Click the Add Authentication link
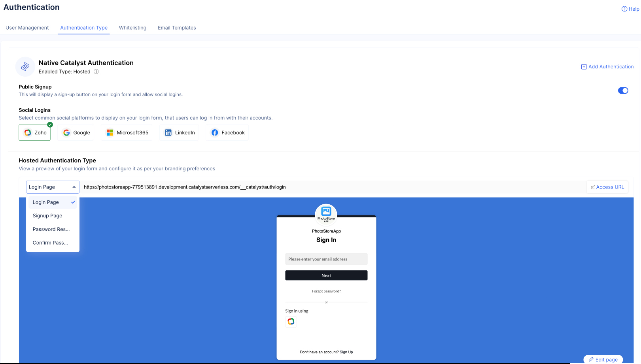 click(607, 67)
